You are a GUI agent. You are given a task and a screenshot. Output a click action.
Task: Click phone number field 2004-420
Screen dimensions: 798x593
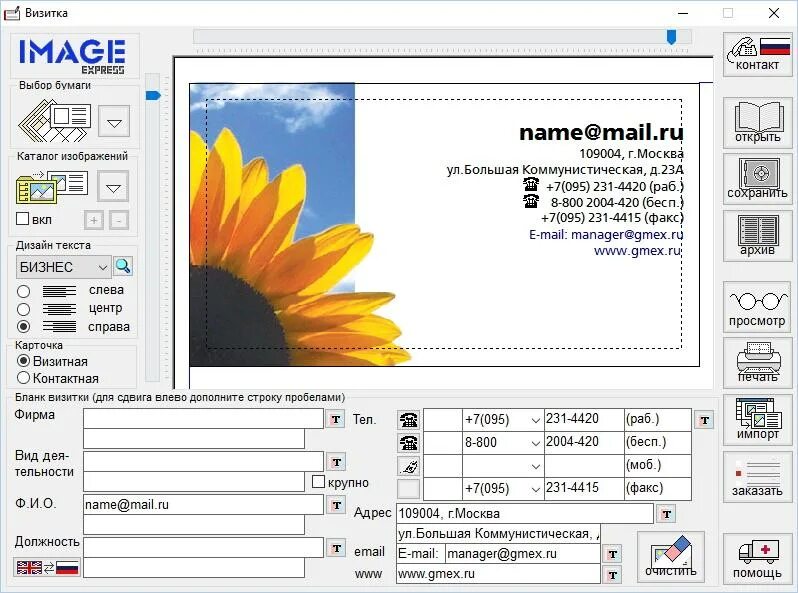pos(584,442)
